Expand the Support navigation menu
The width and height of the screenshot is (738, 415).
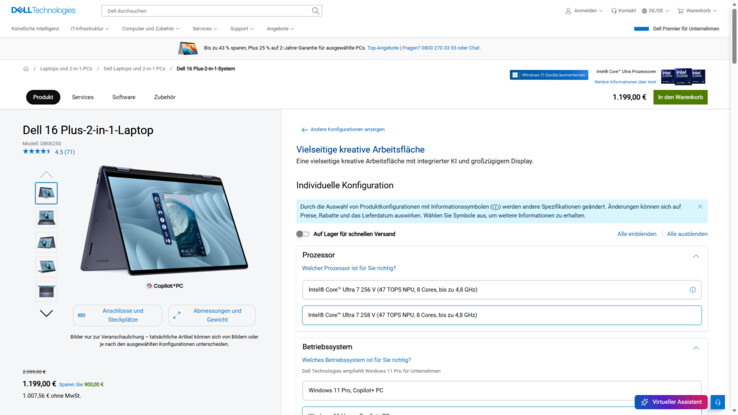click(242, 29)
